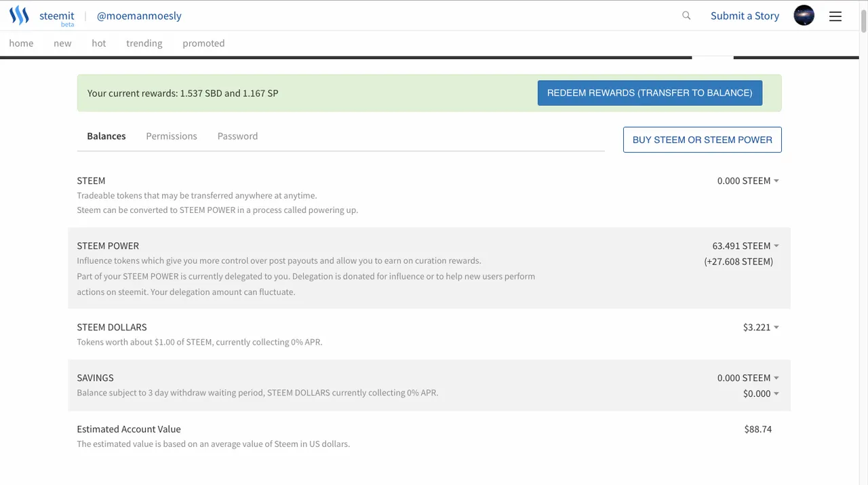The height and width of the screenshot is (485, 868).
Task: Switch to the trending posts tab
Action: tap(144, 43)
